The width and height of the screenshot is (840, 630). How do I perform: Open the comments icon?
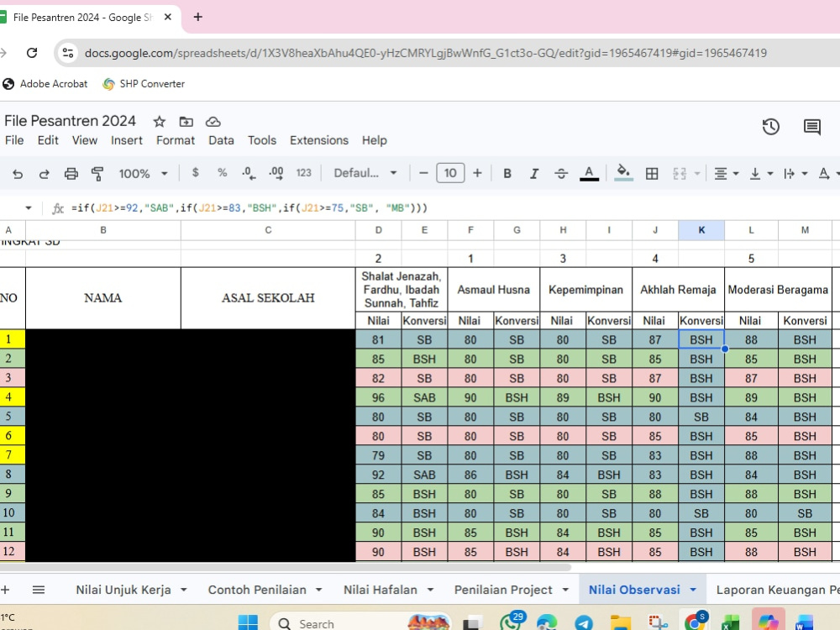click(812, 127)
